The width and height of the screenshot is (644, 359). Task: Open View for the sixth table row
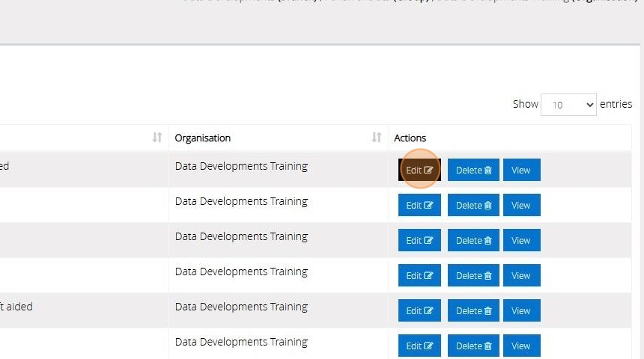tap(522, 346)
